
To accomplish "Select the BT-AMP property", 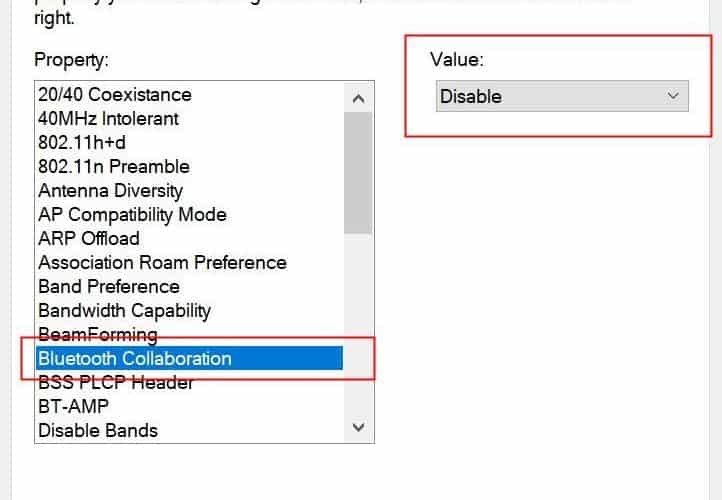I will point(73,406).
